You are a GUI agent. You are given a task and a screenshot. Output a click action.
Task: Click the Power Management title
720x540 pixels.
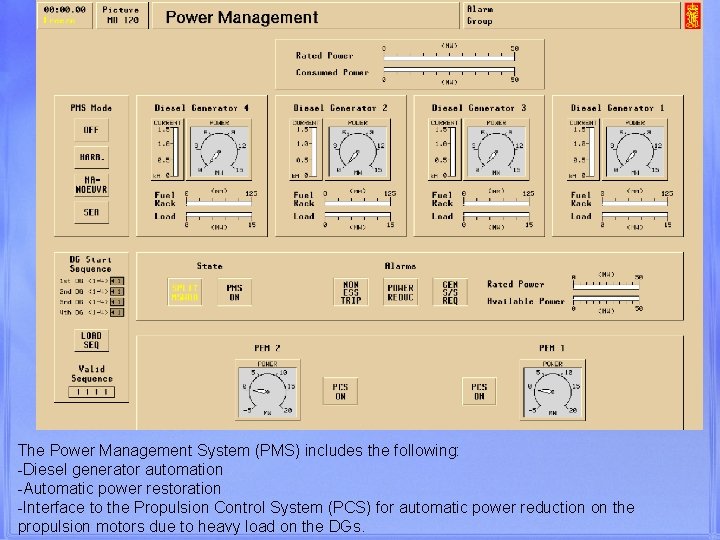click(242, 17)
